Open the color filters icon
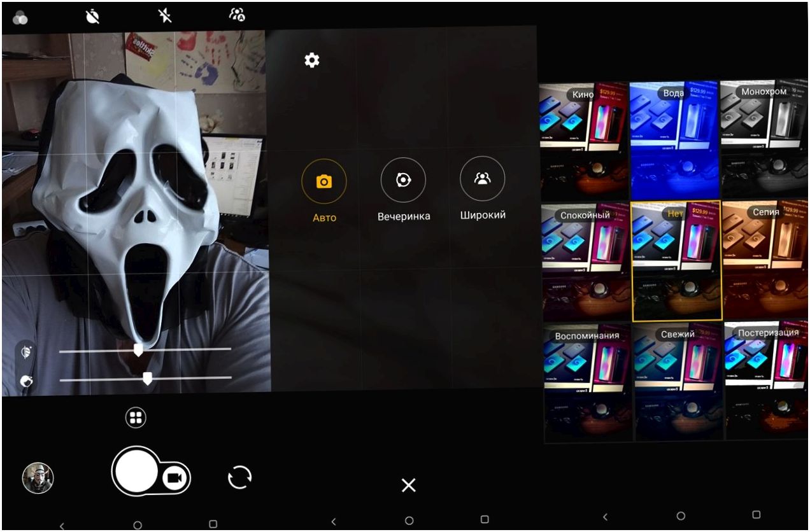The height and width of the screenshot is (532, 810). click(x=20, y=18)
